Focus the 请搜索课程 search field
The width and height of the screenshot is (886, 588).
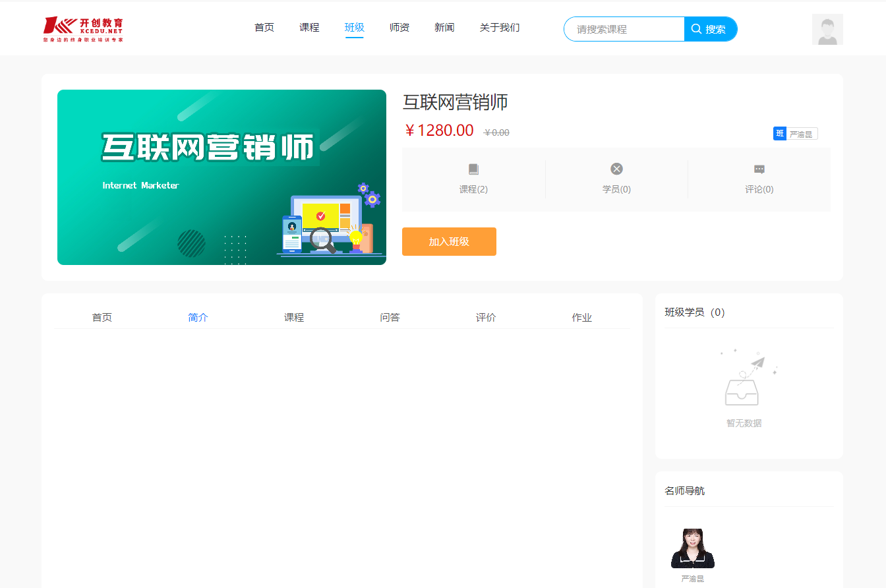click(x=624, y=29)
